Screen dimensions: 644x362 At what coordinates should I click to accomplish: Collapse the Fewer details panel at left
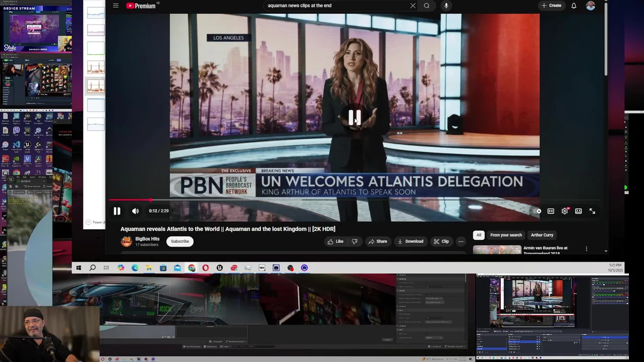point(95,222)
